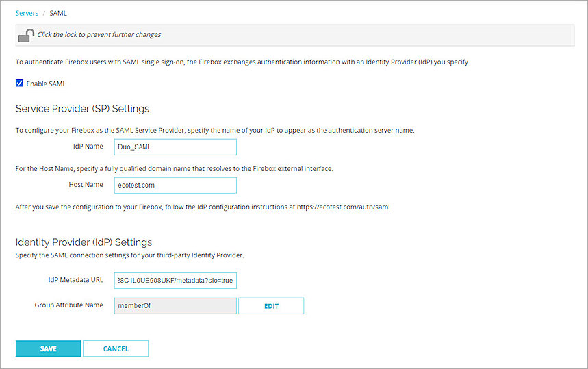The height and width of the screenshot is (369, 588).
Task: Click into the Host Name text box
Action: point(175,185)
